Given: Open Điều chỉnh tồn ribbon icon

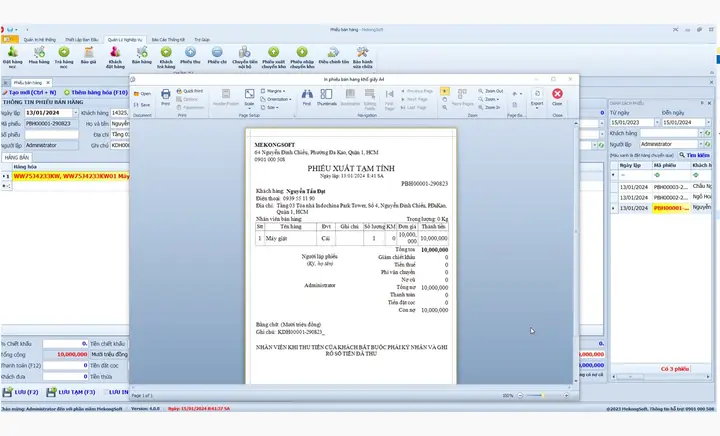Looking at the screenshot, I should pos(334,55).
